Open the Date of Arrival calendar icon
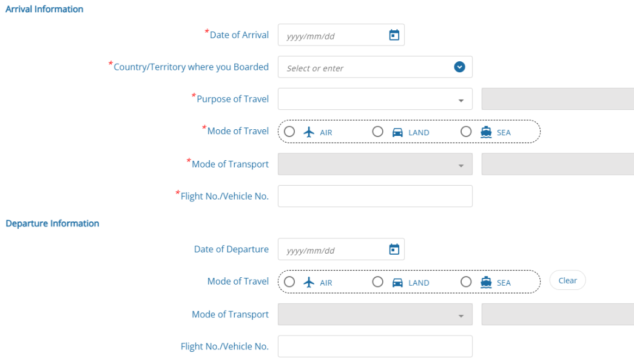 click(x=394, y=35)
